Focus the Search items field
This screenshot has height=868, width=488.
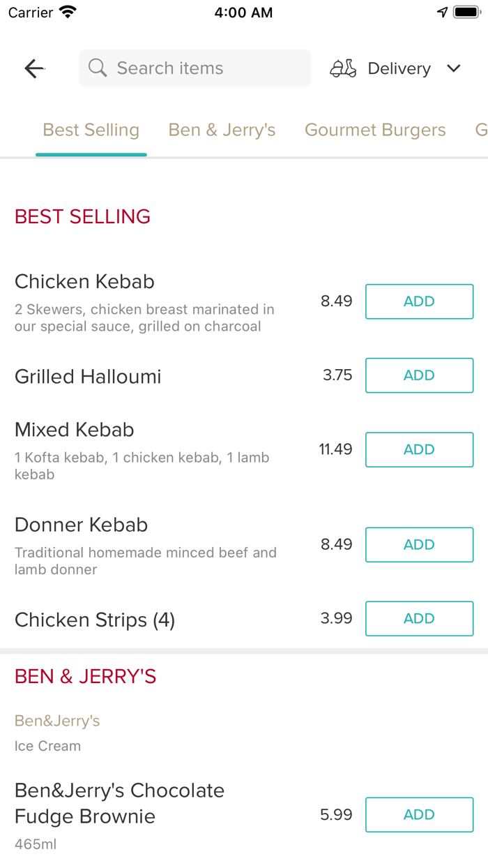tap(202, 68)
